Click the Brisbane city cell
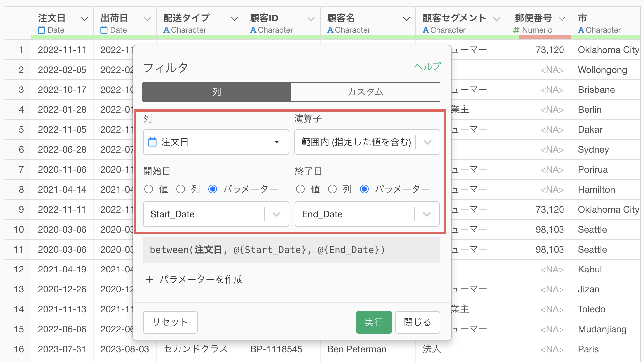The height and width of the screenshot is (362, 644). point(605,90)
